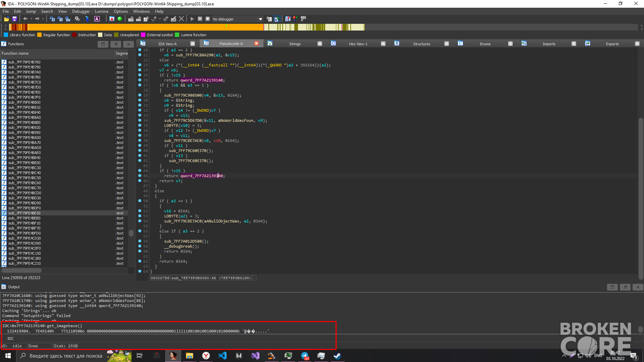Viewport: 644px width, 362px height.
Task: Expand the back-history dropdown arrow
Action: (31, 19)
